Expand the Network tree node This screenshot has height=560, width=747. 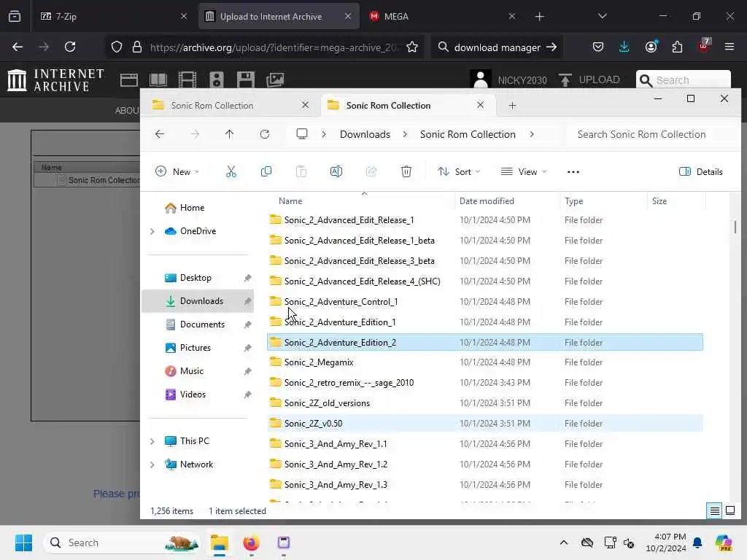[152, 464]
